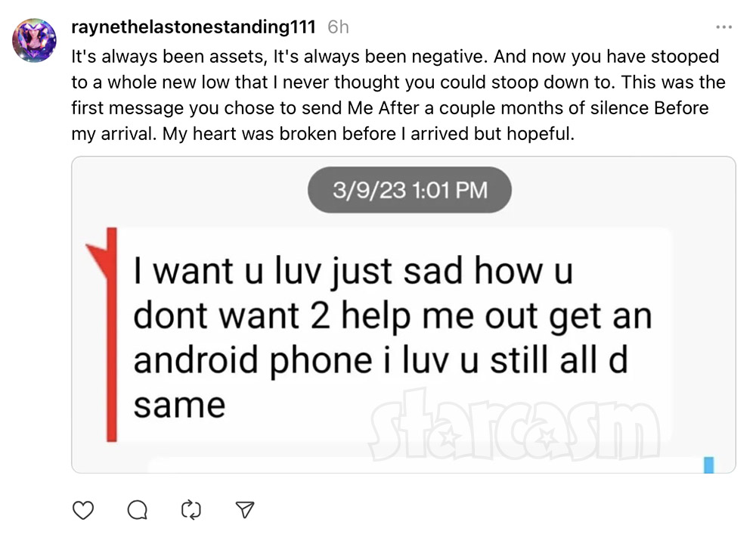756x541 pixels.
Task: Click the caption line 'first message you chose'
Action: tap(390, 107)
